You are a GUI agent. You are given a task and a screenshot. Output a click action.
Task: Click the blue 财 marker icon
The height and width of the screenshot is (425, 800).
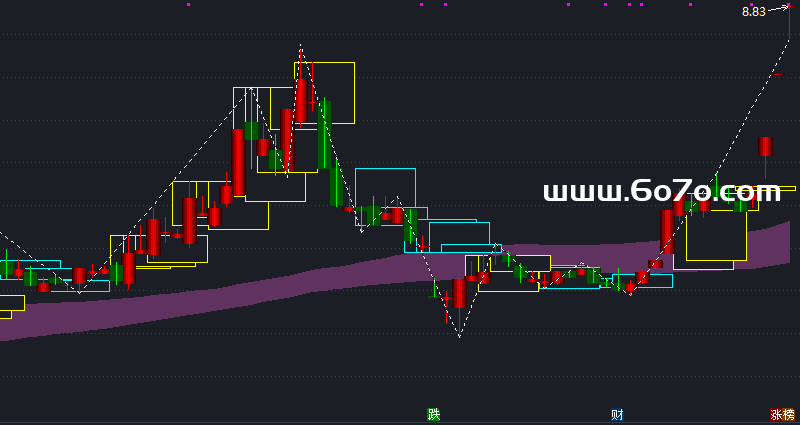point(618,415)
